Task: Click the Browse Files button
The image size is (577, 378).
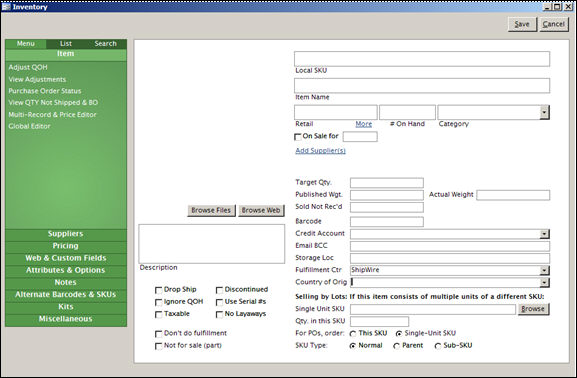Action: [x=211, y=210]
